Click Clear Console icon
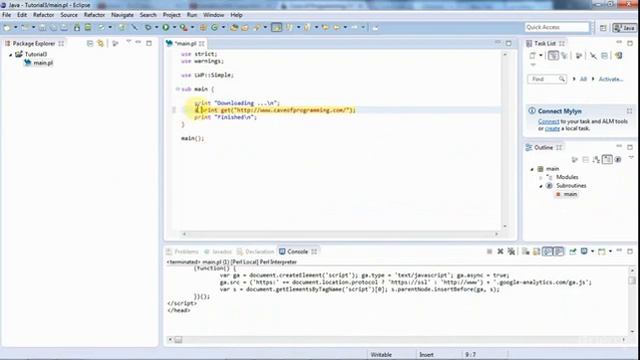Screen dimensions: 640x360 (x=526, y=252)
